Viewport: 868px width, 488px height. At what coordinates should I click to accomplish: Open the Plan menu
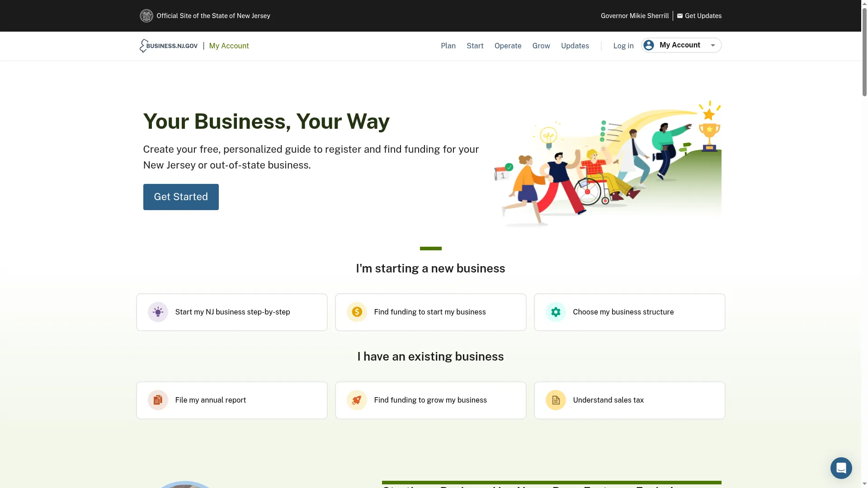(x=448, y=46)
